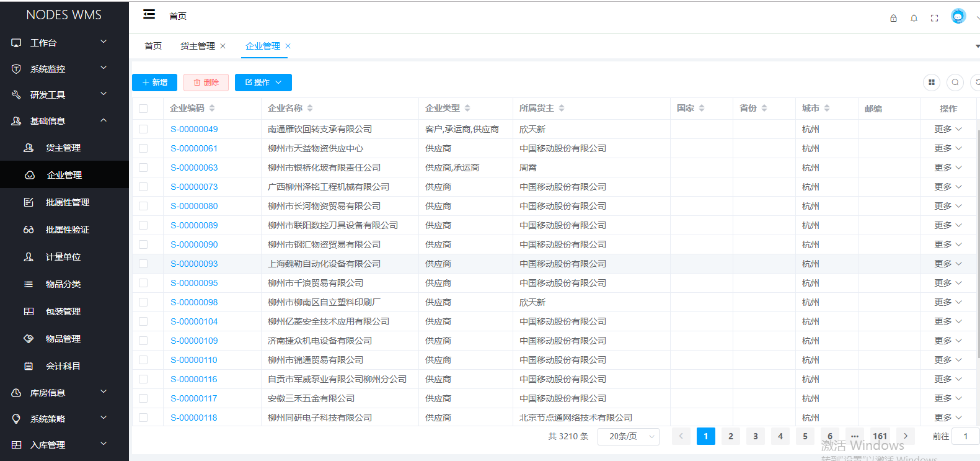Screen dimensions: 980x461
Task: Check the row S-00000104 checkbox
Action: 143,321
